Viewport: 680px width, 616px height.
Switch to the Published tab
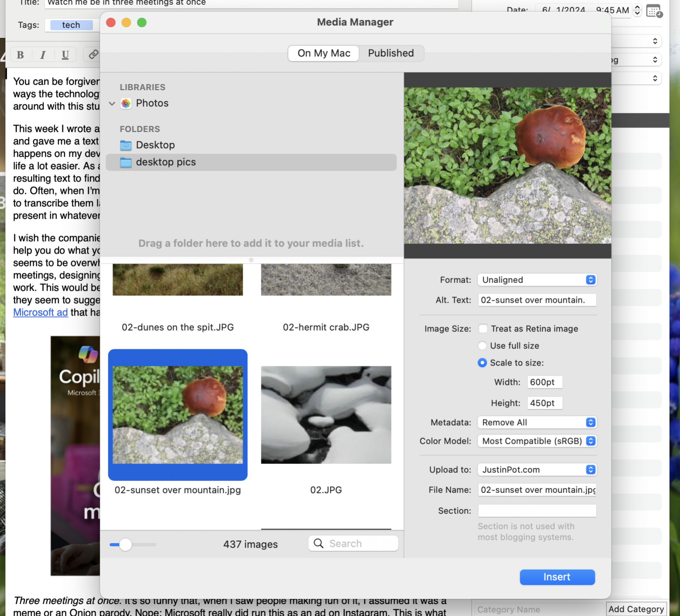[391, 53]
